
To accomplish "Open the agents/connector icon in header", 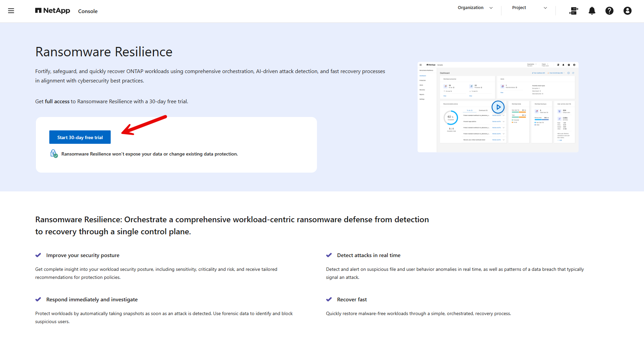I will (574, 11).
